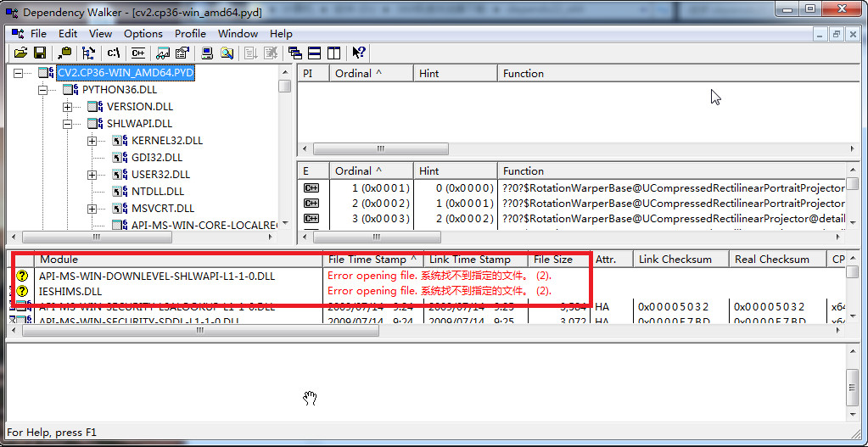Expand the MSVCRT.DLL tree node
Image resolution: width=868 pixels, height=447 pixels.
[92, 210]
